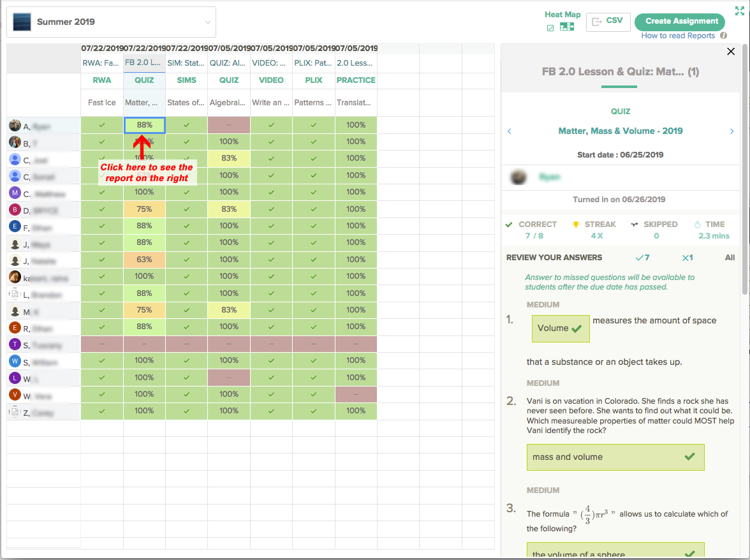Open How to read Reports link
This screenshot has height=560, width=750.
678,36
